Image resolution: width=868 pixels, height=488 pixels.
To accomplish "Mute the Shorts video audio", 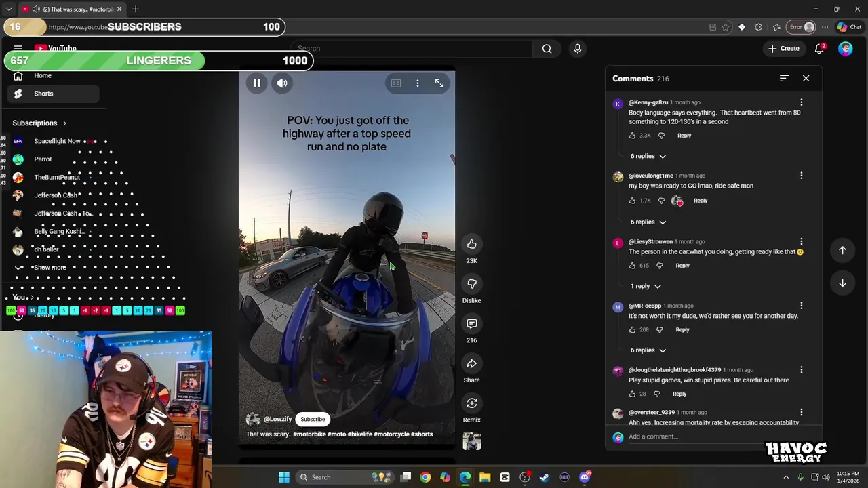I will click(282, 83).
